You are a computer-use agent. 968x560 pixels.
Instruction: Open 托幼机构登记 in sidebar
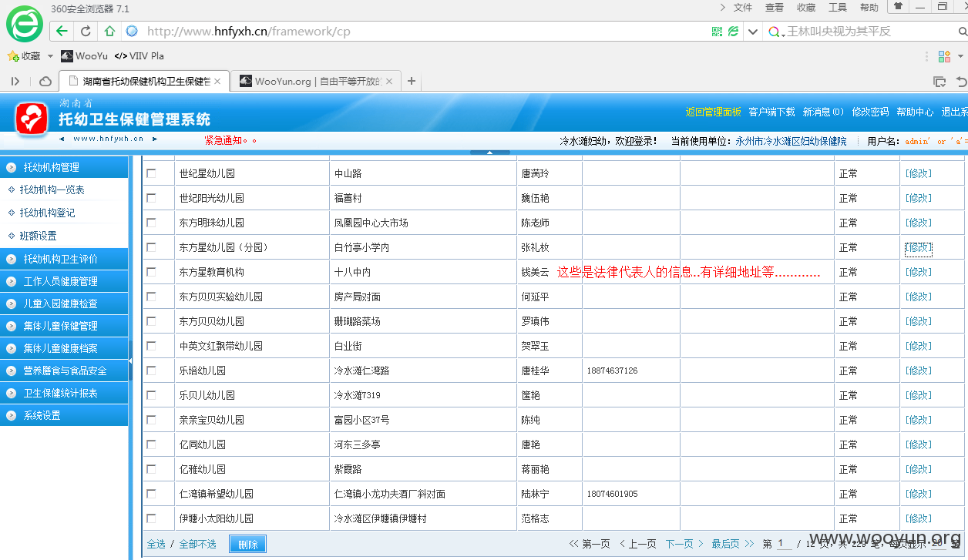click(x=47, y=213)
